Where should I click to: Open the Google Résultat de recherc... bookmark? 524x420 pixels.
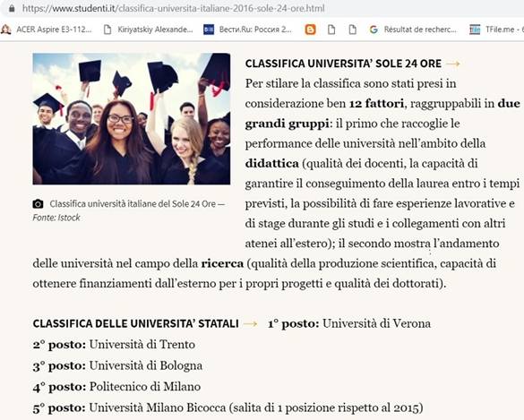click(413, 30)
